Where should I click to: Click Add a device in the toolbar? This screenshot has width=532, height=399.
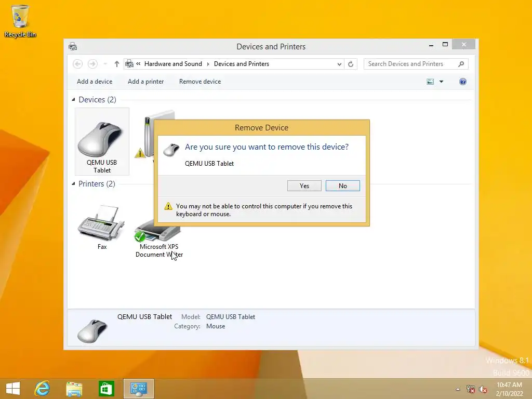[95, 82]
